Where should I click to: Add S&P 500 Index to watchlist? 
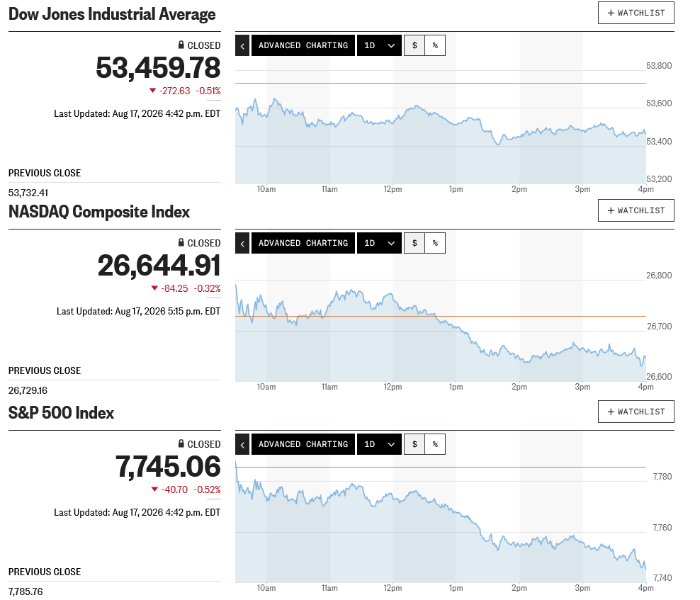pyautogui.click(x=636, y=412)
